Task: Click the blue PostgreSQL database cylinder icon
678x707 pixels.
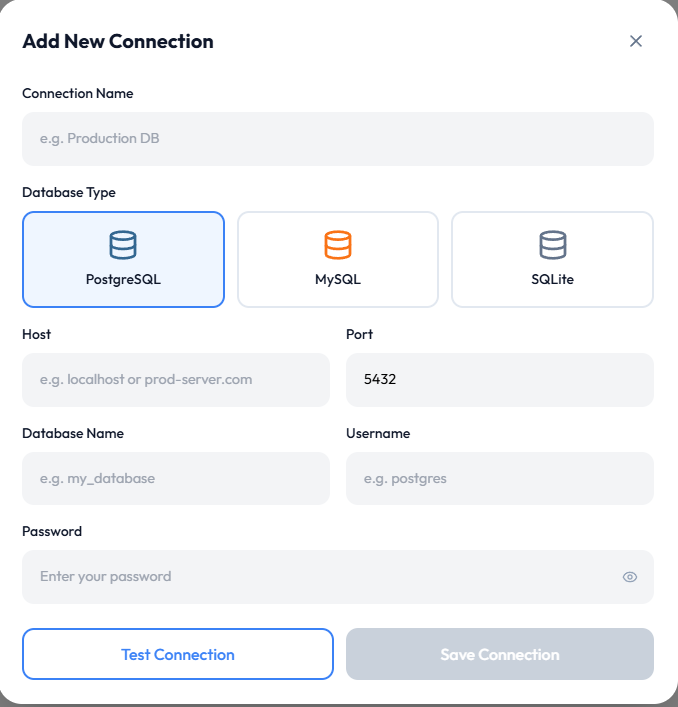Action: click(x=123, y=245)
